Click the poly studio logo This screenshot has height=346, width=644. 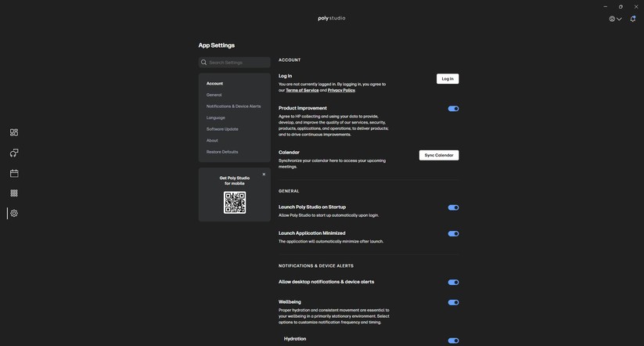(x=332, y=18)
